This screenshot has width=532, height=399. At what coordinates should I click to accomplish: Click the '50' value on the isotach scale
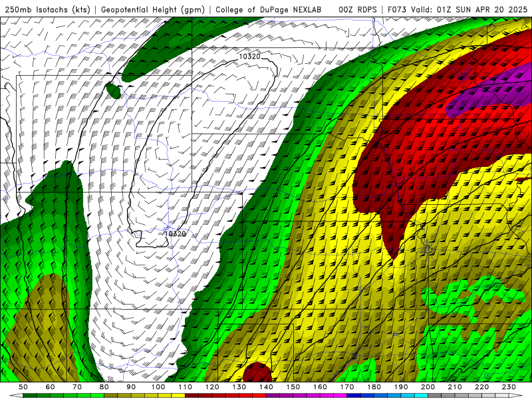(x=23, y=387)
